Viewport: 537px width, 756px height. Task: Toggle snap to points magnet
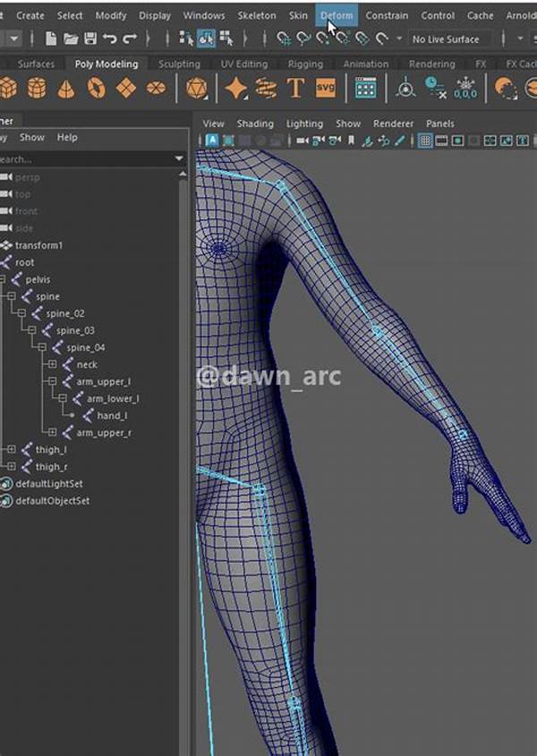(323, 38)
